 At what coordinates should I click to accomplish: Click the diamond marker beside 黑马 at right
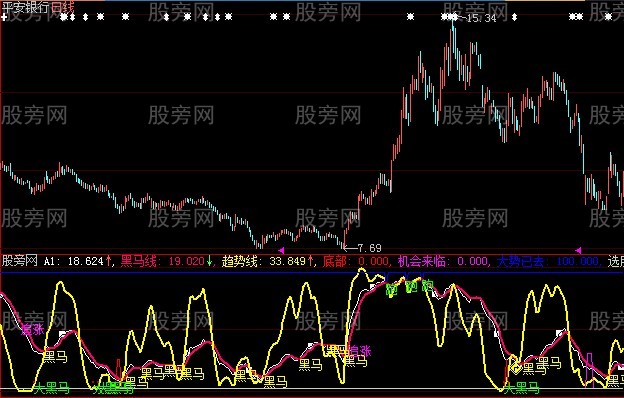pos(515,369)
